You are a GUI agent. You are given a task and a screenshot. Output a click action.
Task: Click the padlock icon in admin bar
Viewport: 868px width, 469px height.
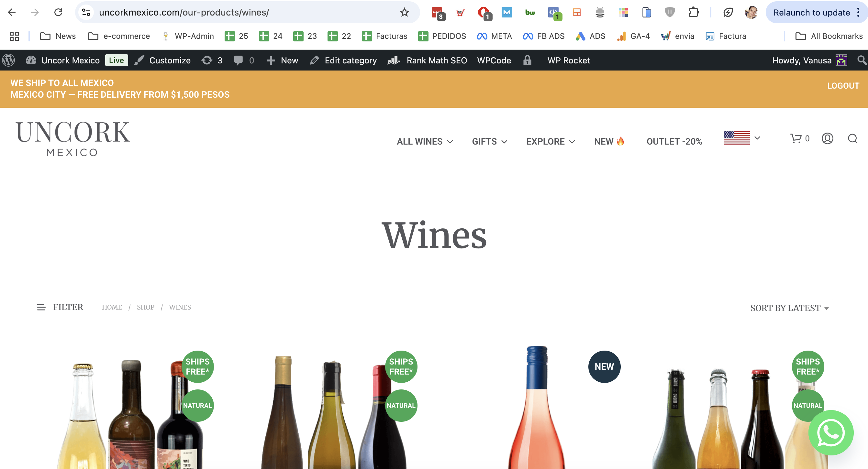527,60
